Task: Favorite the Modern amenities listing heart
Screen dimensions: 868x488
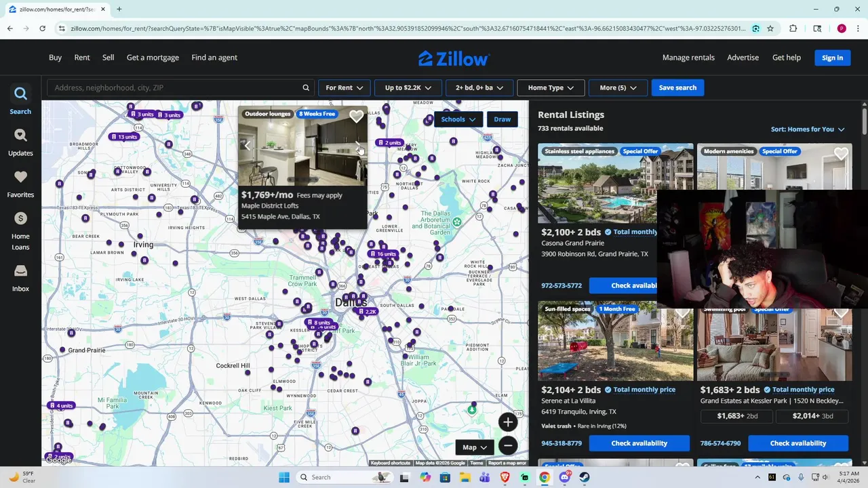Action: tap(841, 155)
